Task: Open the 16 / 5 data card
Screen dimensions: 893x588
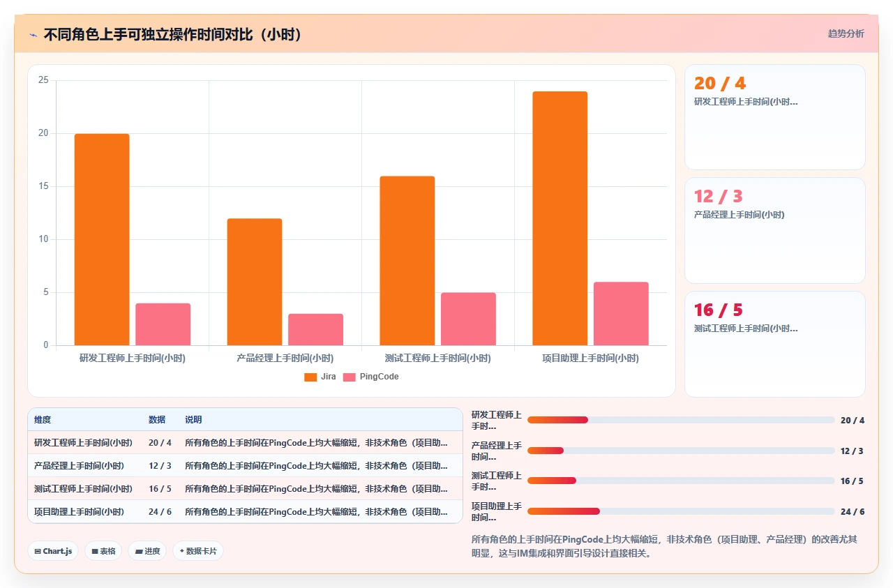Action: (x=774, y=344)
